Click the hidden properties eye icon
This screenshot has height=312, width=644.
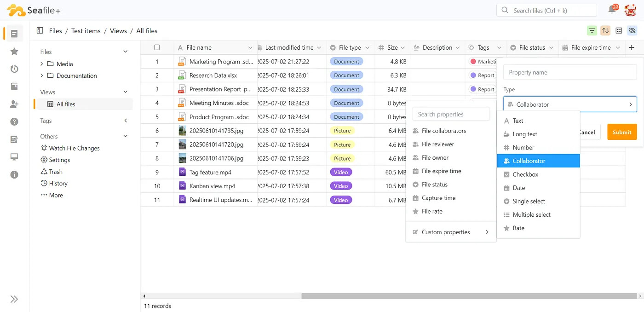pos(632,31)
